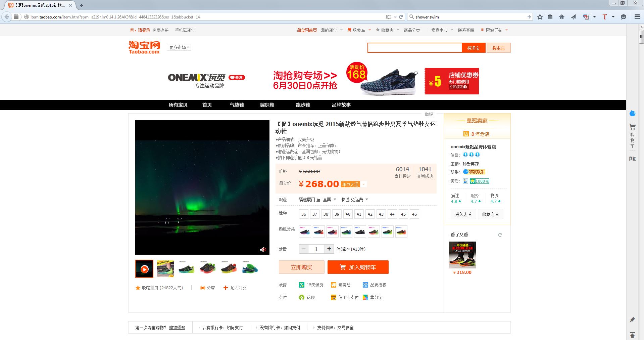The width and height of the screenshot is (644, 340).
Task: Open the 气垫鞋 category tab
Action: 237,105
